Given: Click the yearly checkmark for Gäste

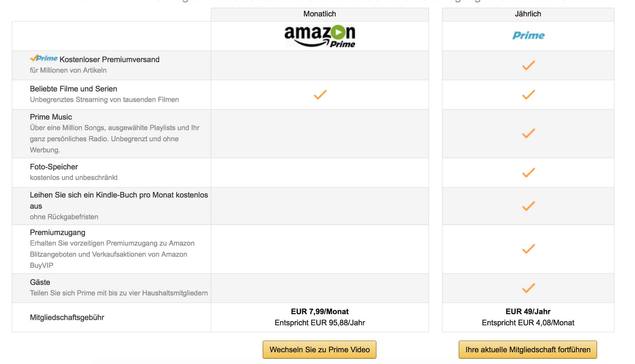Looking at the screenshot, I should click(x=528, y=288).
